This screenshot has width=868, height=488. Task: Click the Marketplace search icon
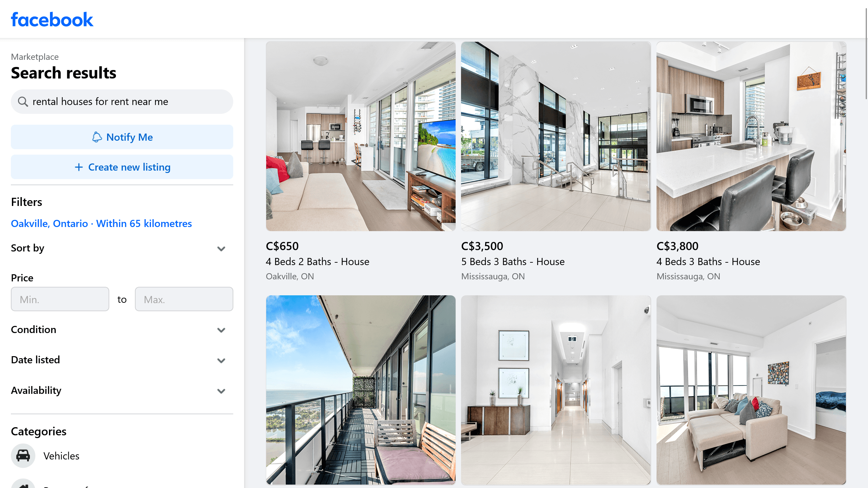[23, 101]
